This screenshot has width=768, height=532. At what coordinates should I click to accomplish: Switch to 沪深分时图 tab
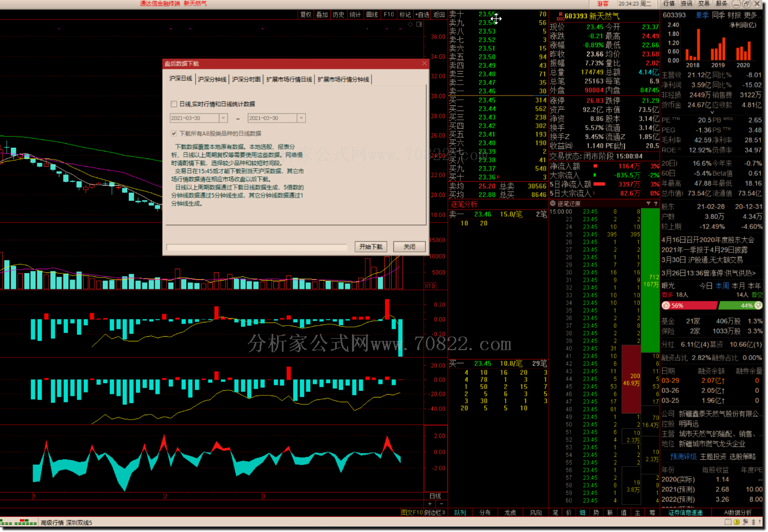[246, 79]
